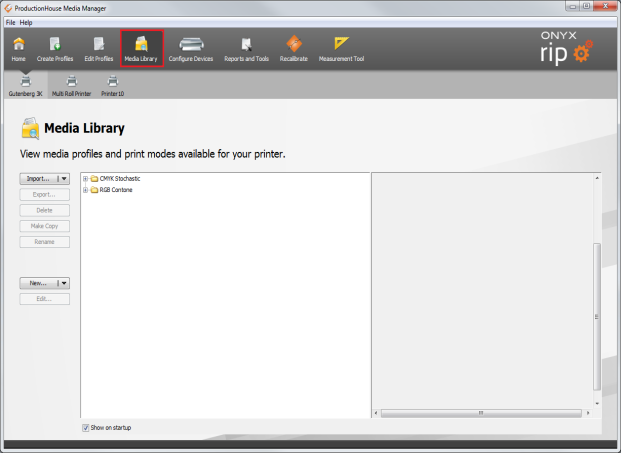This screenshot has height=453, width=621.
Task: Click the Media Library heading icon
Action: click(x=30, y=128)
